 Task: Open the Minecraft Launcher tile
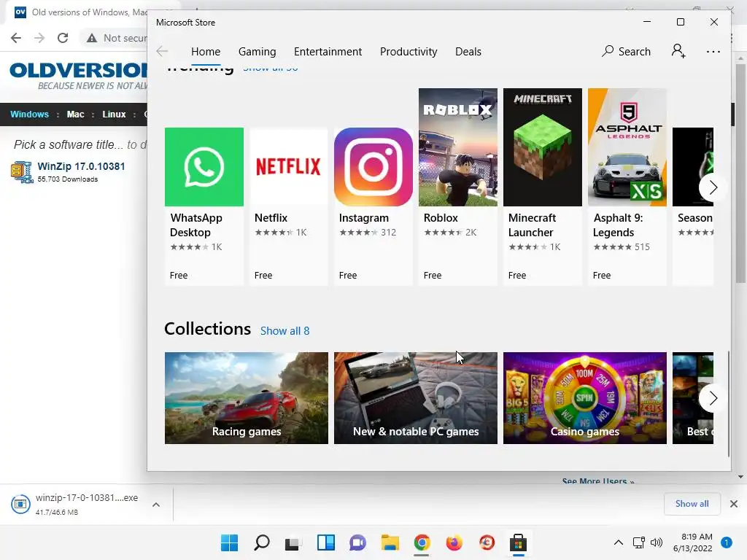coord(543,187)
